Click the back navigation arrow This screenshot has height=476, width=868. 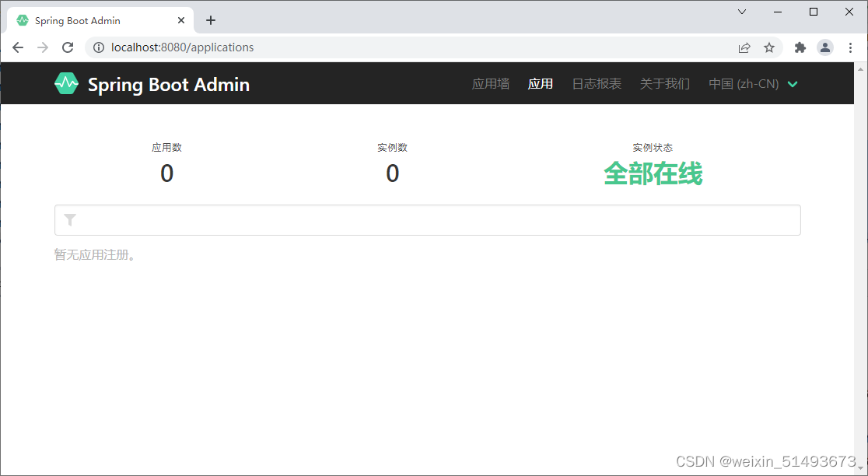[x=18, y=47]
